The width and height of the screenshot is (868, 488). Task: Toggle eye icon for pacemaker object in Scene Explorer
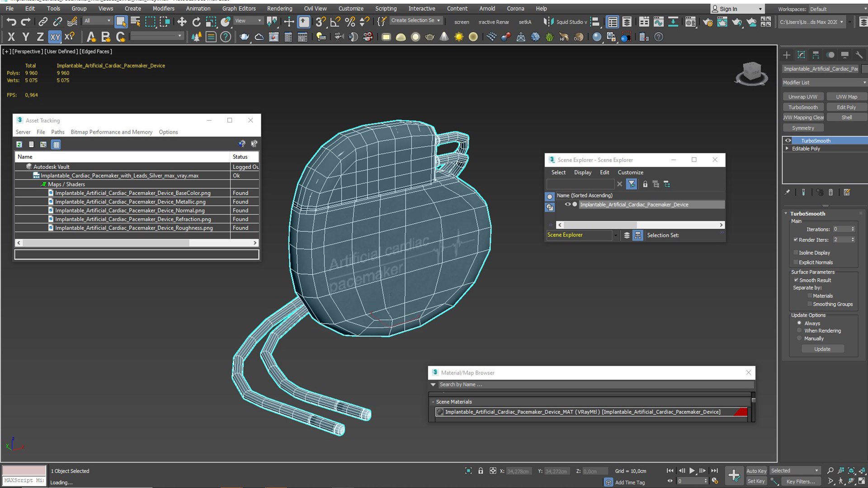[x=567, y=204]
